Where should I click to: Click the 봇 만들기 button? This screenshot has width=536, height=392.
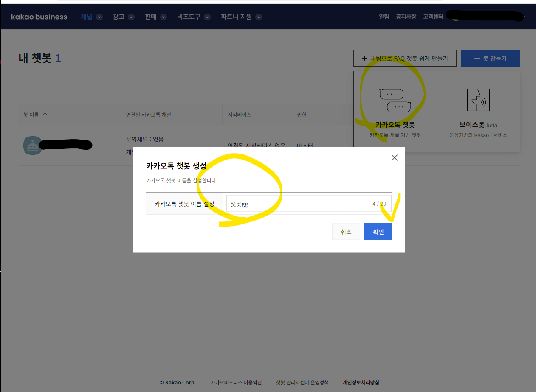491,58
